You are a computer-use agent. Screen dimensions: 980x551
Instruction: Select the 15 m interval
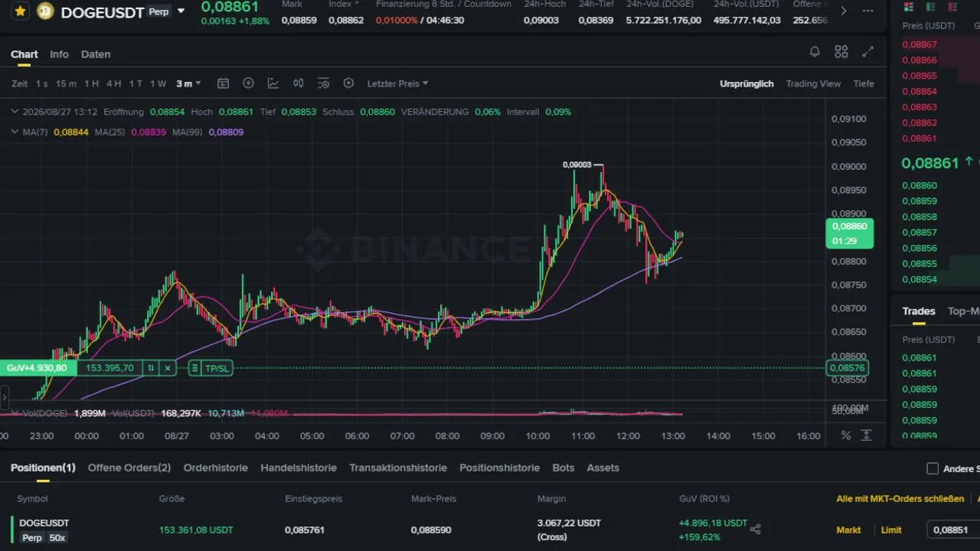pyautogui.click(x=66, y=83)
